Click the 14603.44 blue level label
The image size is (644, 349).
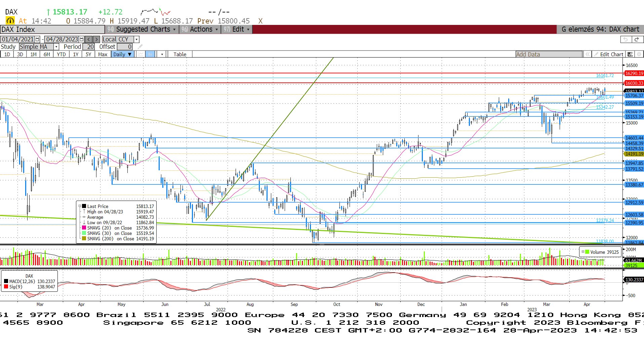pos(634,138)
